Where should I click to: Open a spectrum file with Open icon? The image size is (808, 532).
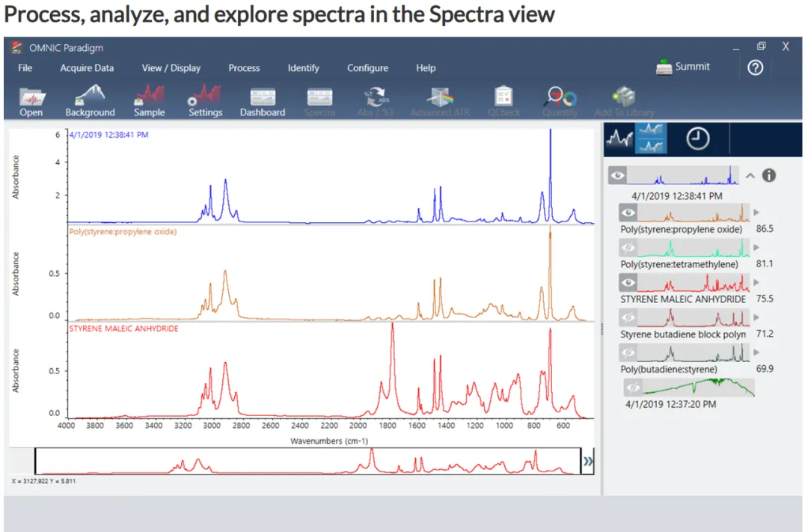click(x=32, y=97)
